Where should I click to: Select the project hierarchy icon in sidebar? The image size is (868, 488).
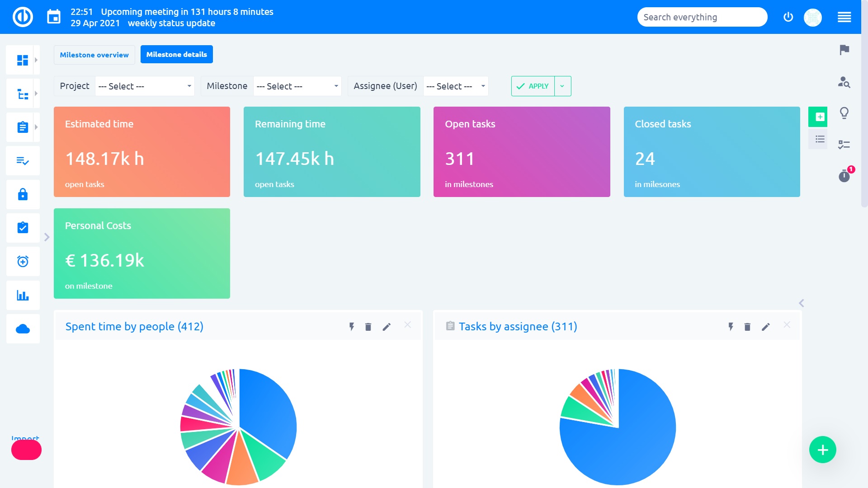point(22,93)
